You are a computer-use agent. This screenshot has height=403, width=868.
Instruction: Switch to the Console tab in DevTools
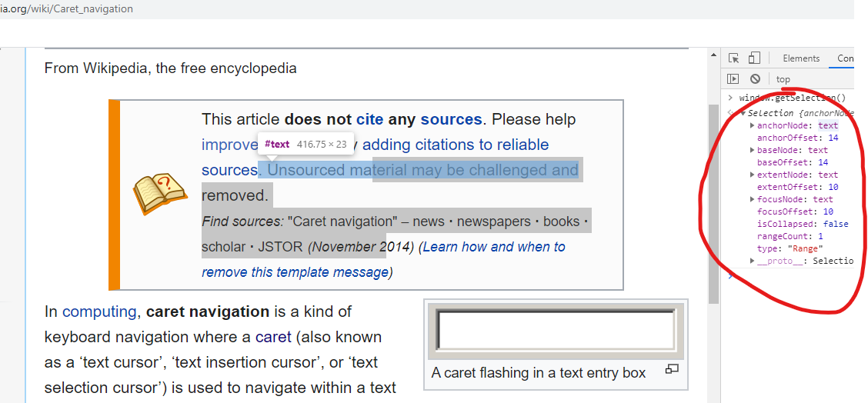click(845, 58)
